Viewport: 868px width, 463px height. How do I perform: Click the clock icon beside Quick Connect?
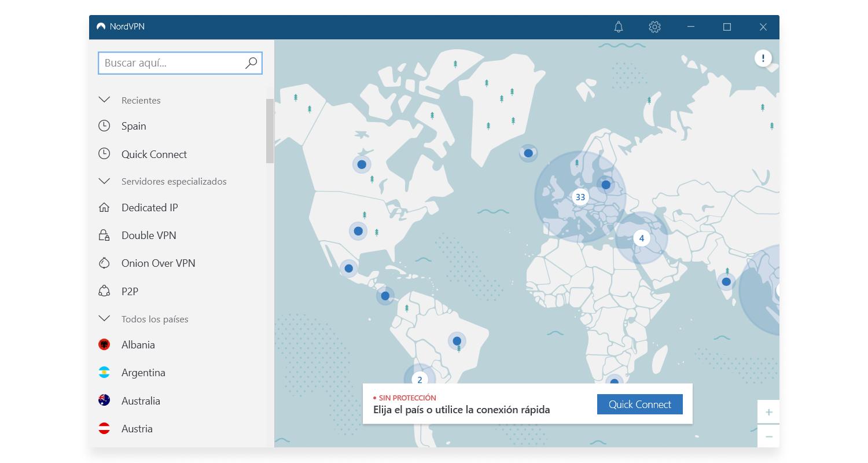pos(104,153)
